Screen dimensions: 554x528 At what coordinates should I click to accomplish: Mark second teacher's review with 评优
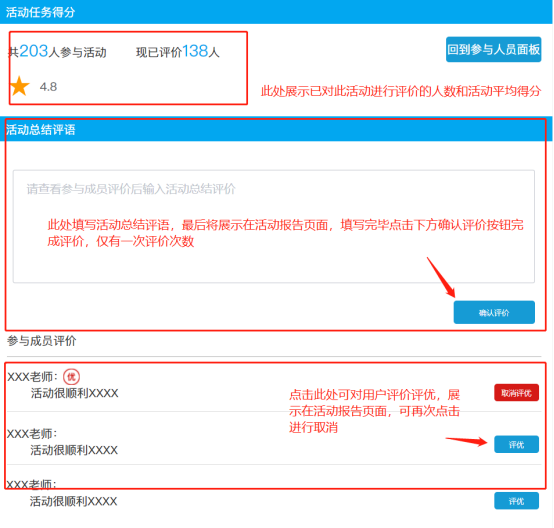click(x=516, y=444)
